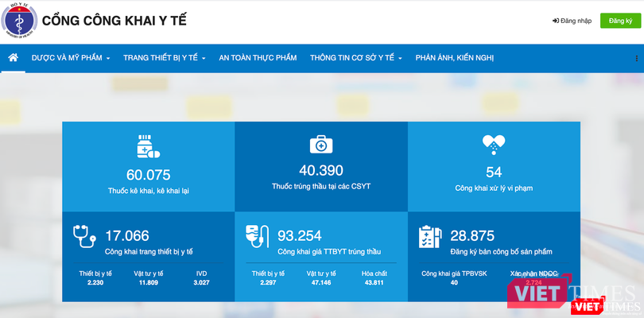Click the medicine bottle and pills icon
Screen dimensions: 644x318
point(148,146)
